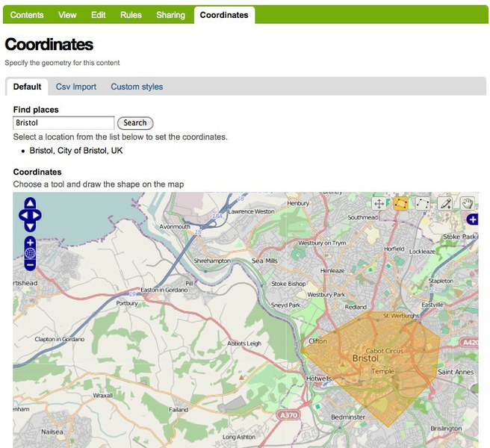Viewport: 490px width, 448px height.
Task: Expand the map layer switcher plus
Action: coord(472,219)
